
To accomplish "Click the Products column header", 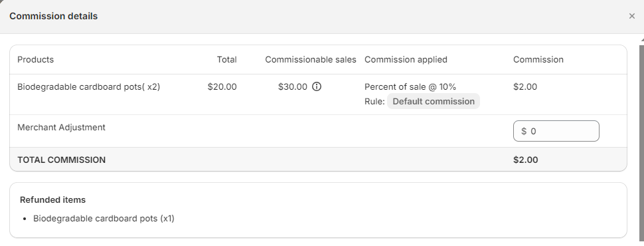I will 35,60.
